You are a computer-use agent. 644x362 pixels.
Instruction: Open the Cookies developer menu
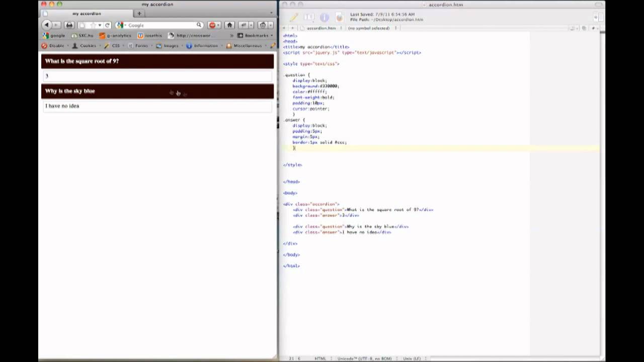coord(85,46)
